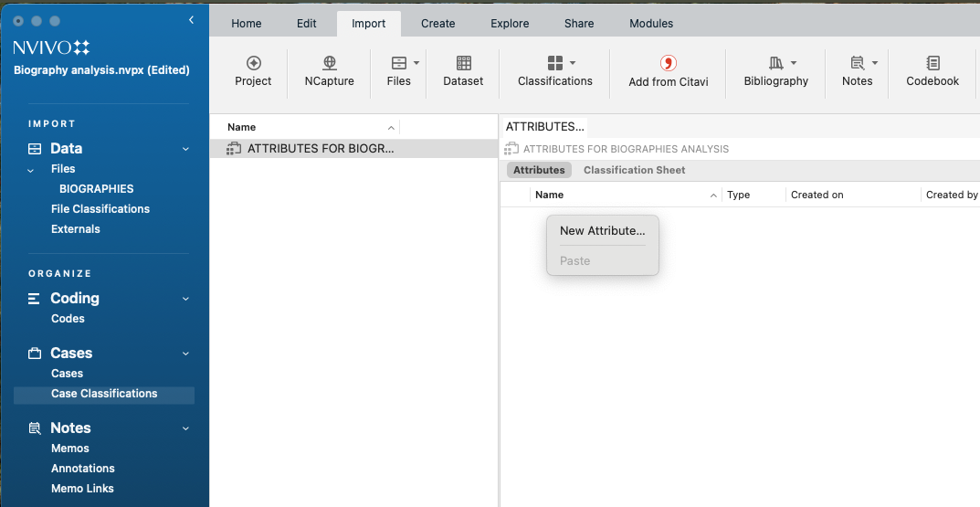Viewport: 980px width, 507px height.
Task: Collapse the Files tree in the sidebar
Action: coord(30,170)
